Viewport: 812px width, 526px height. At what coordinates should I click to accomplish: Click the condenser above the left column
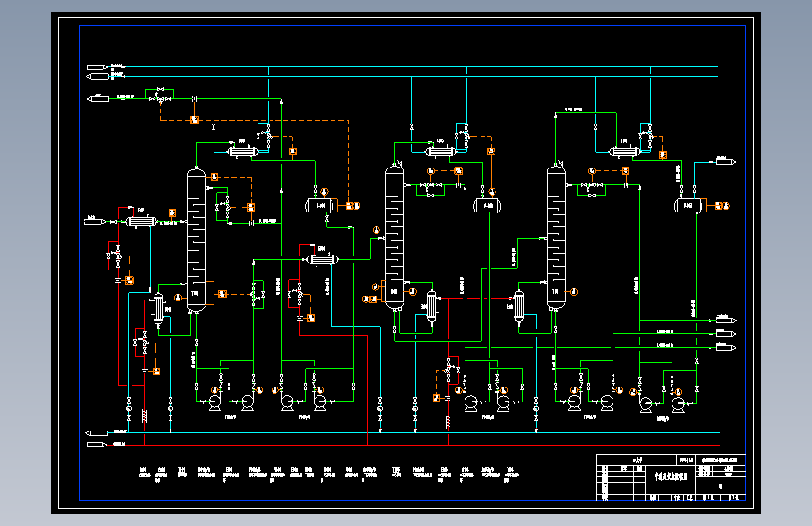click(x=243, y=152)
